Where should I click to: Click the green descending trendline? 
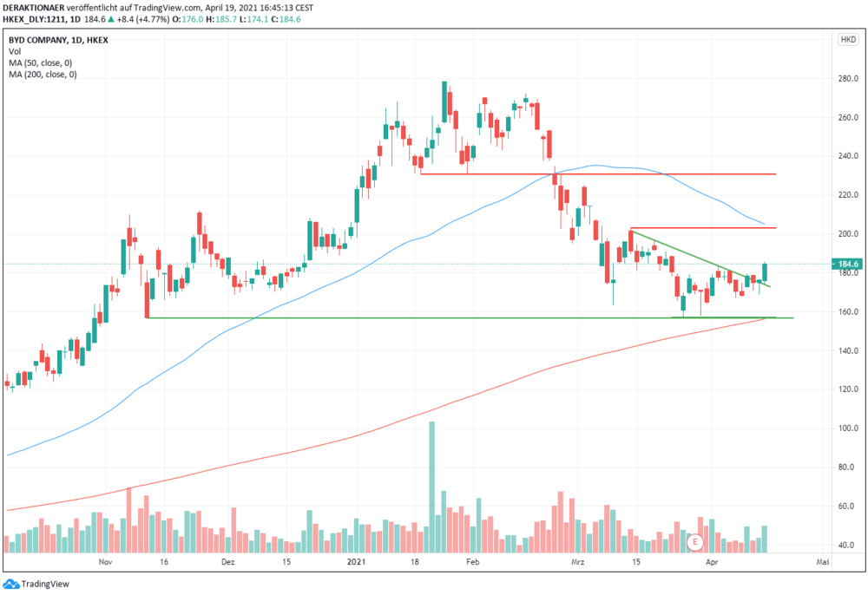tap(700, 258)
